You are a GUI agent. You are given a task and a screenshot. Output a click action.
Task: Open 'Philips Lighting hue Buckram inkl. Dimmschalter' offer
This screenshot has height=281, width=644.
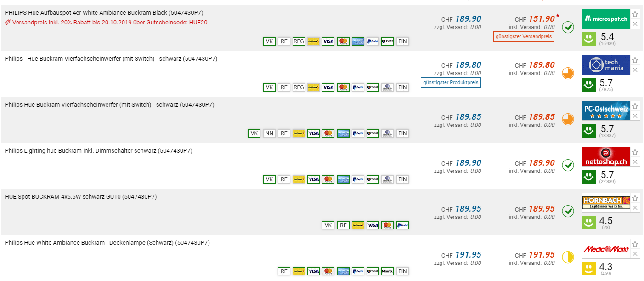(98, 151)
